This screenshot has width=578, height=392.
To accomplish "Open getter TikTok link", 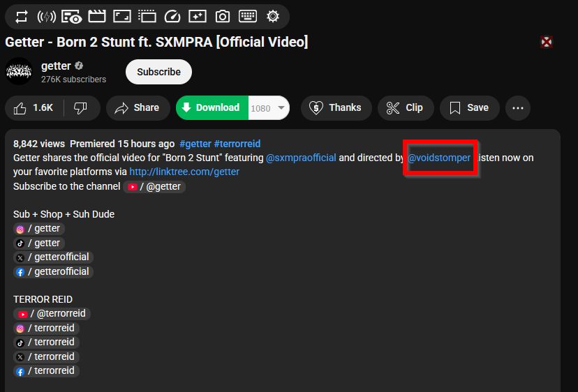I will [x=39, y=243].
